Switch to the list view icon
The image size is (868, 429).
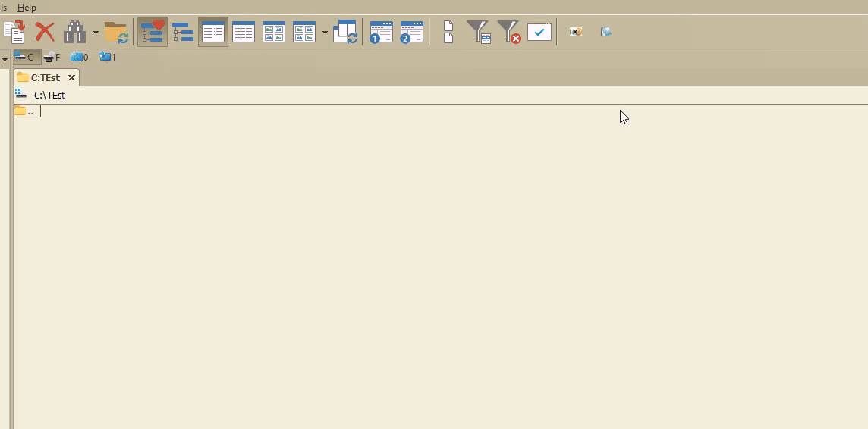pos(213,32)
